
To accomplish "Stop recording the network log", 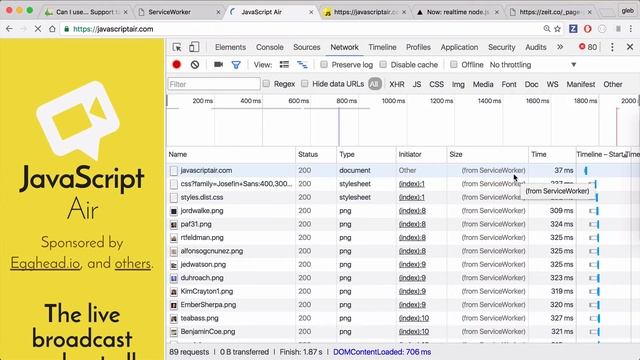I will tap(176, 64).
